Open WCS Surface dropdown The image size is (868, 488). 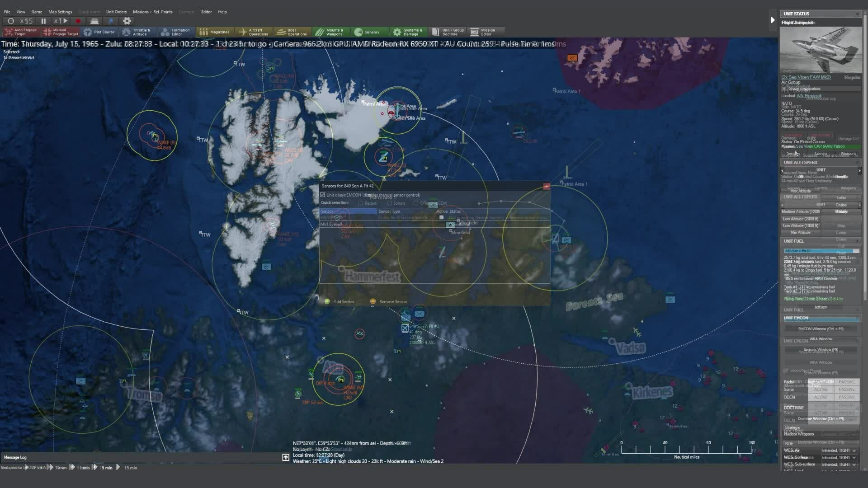839,457
